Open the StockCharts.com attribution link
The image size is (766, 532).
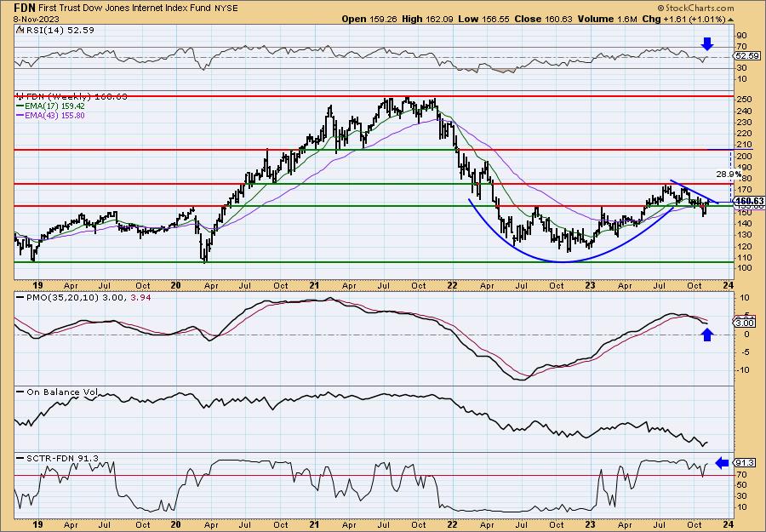pos(695,8)
